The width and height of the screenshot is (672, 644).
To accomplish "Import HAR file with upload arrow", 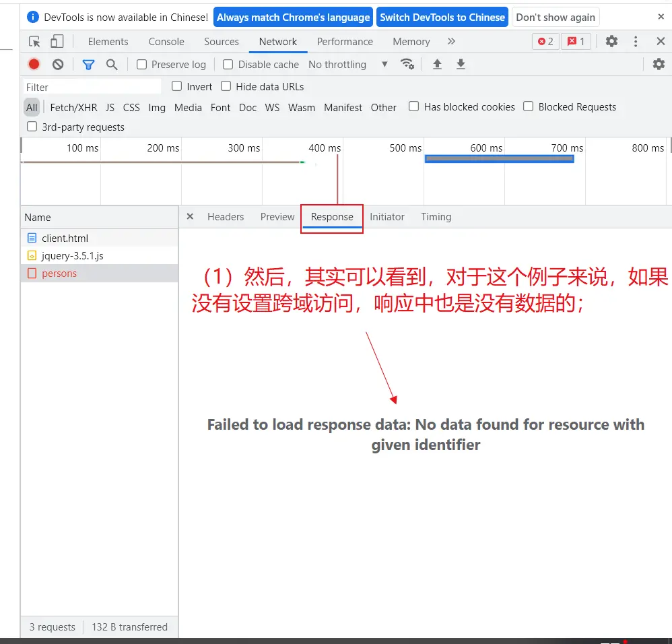I will (437, 64).
